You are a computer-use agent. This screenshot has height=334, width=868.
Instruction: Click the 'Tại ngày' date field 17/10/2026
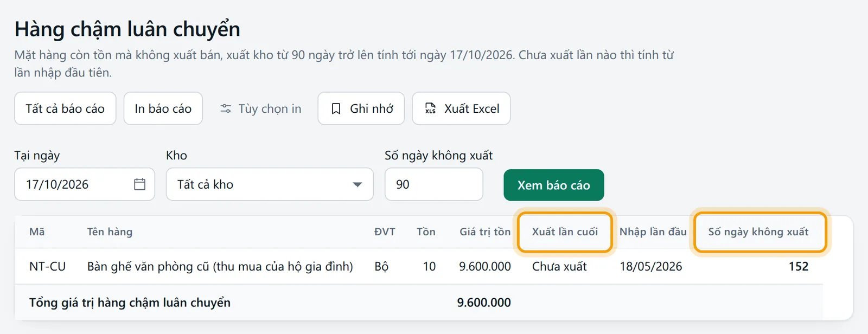point(85,184)
